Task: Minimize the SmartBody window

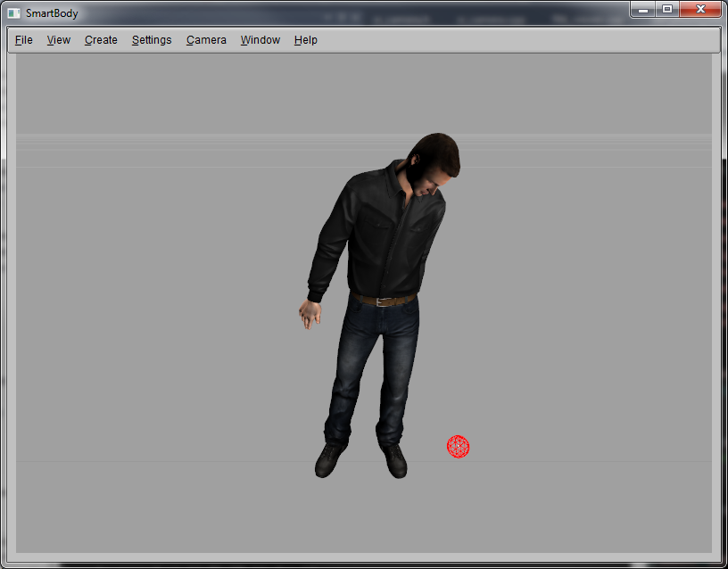Action: click(643, 10)
